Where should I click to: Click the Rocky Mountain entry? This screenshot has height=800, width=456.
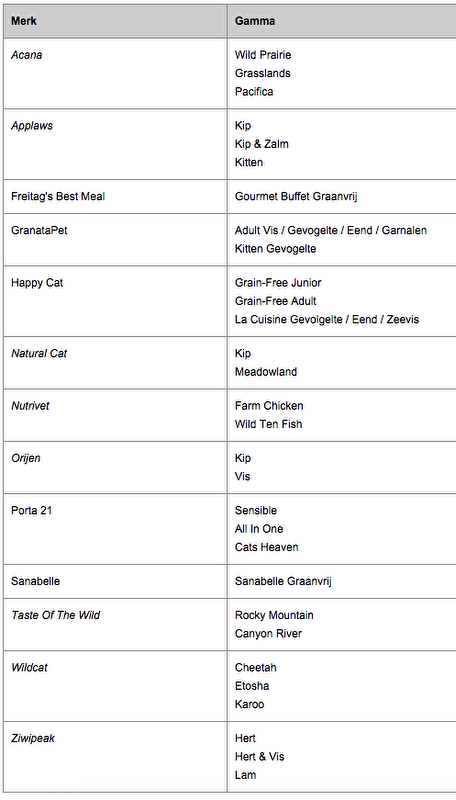[x=274, y=615]
